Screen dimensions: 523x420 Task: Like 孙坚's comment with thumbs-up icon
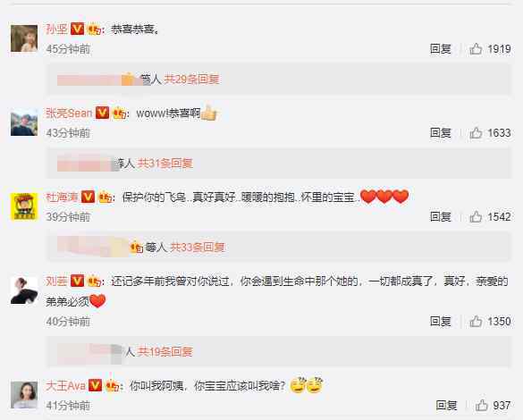(x=476, y=49)
